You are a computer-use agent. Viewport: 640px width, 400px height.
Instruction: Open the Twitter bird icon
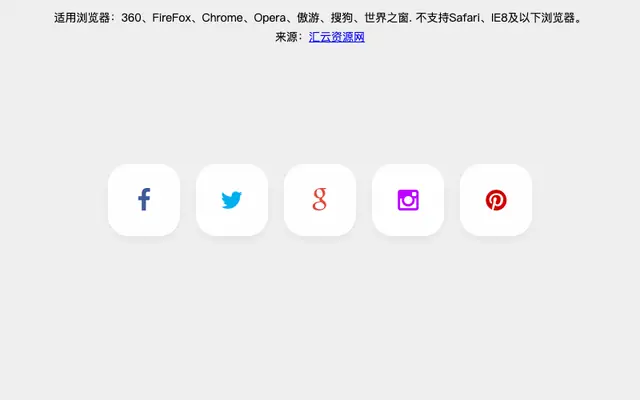tap(232, 200)
